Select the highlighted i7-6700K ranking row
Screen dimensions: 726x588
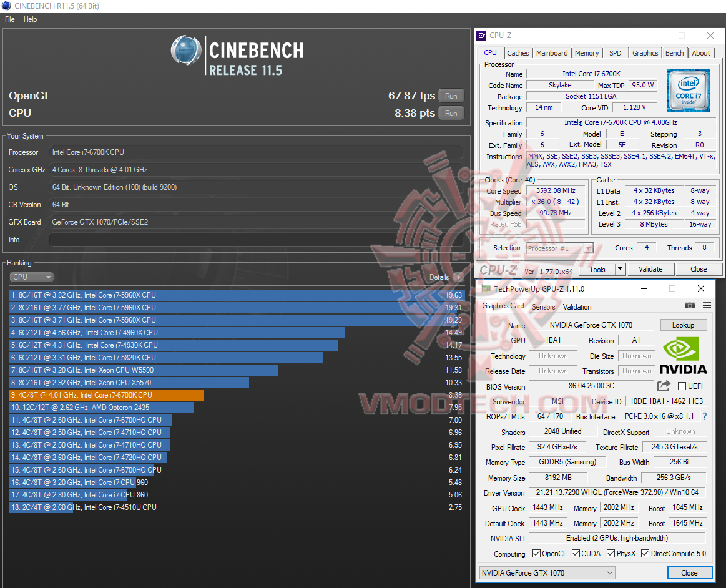(x=236, y=395)
